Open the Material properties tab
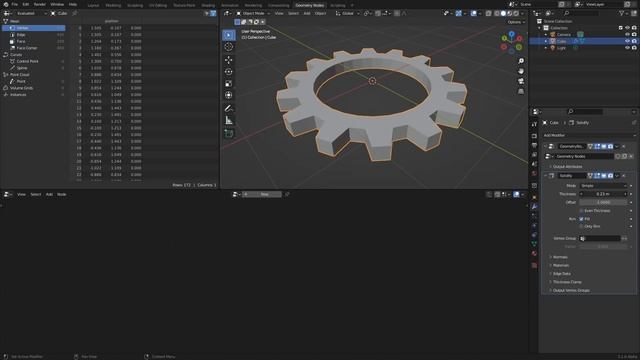Screen dimensions: 640x360 click(534, 253)
